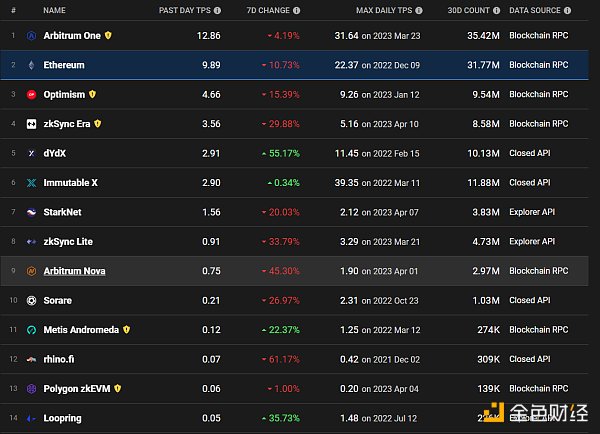Screen dimensions: 600x434
Task: Click the shield badge next to Polygon zkEVM
Action: (117, 388)
